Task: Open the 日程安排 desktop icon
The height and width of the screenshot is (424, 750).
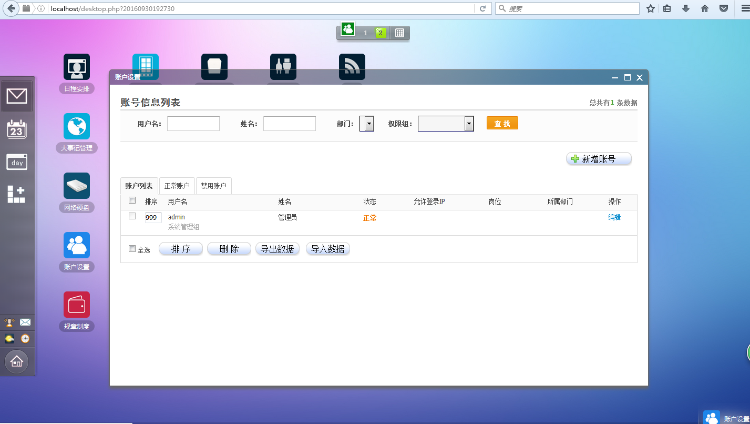Action: coord(77,67)
